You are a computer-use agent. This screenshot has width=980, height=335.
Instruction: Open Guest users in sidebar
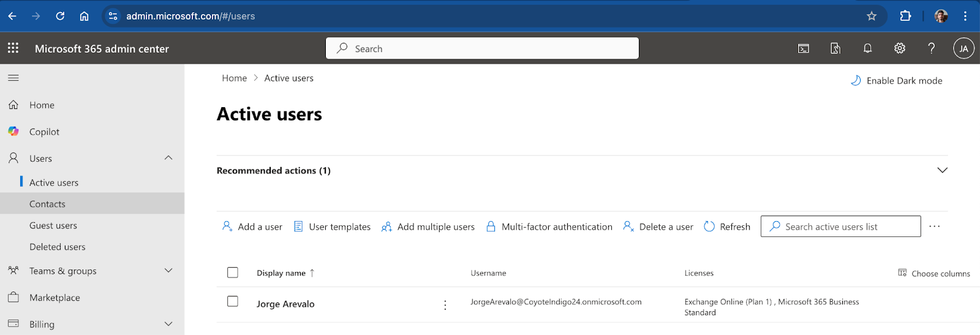coord(53,225)
